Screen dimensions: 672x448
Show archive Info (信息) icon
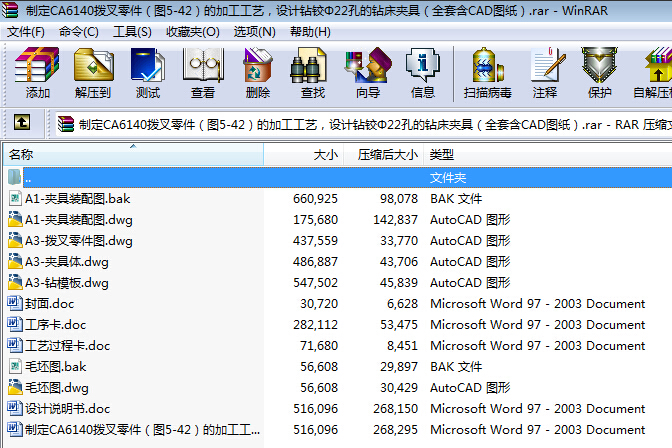tap(423, 65)
